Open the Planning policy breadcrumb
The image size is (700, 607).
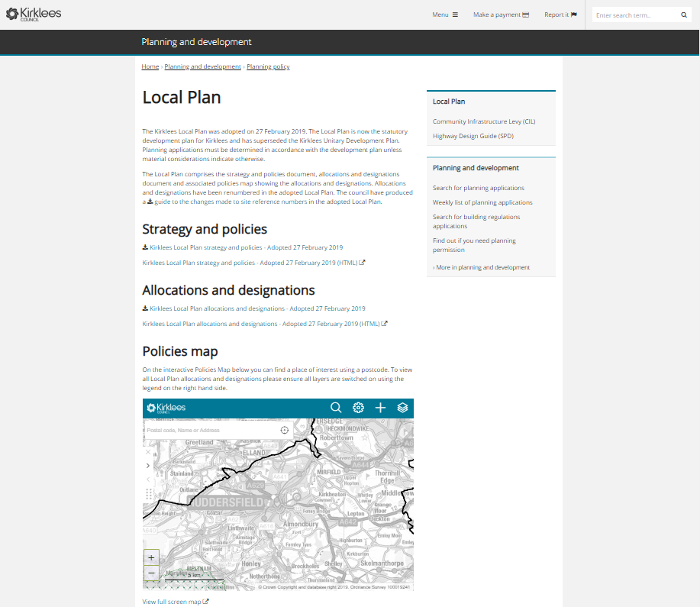coord(268,66)
